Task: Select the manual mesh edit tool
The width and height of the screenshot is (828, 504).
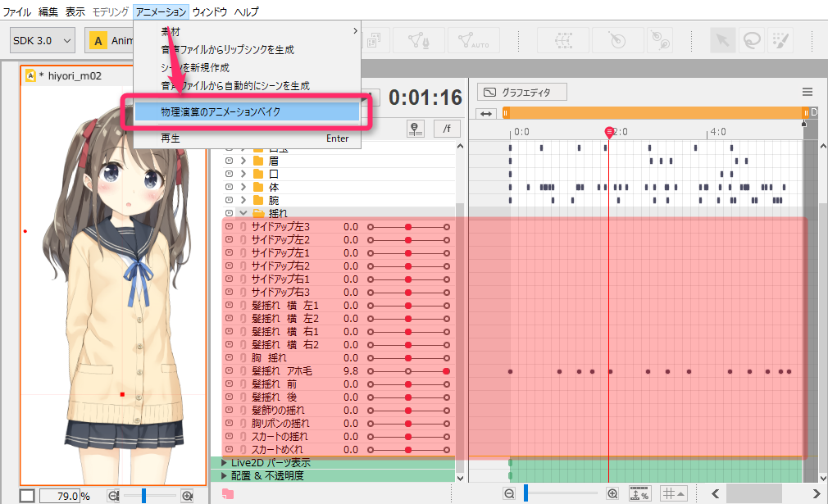Action: (x=418, y=40)
